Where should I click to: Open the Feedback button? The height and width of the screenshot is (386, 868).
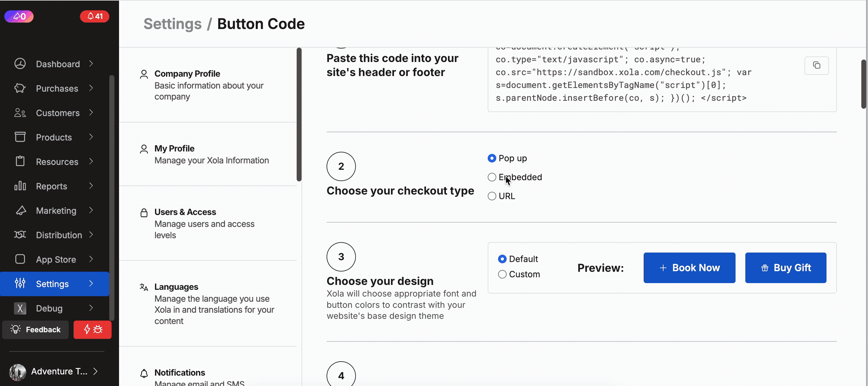click(x=35, y=330)
